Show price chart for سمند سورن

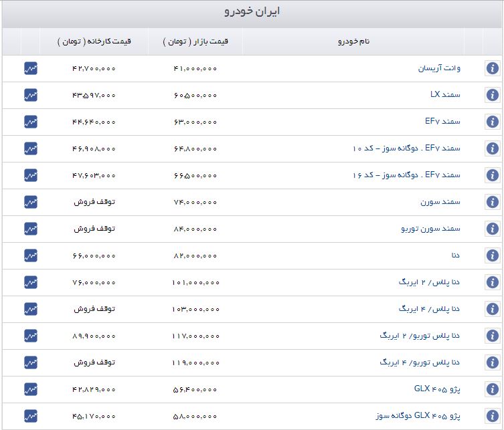[x=31, y=202]
